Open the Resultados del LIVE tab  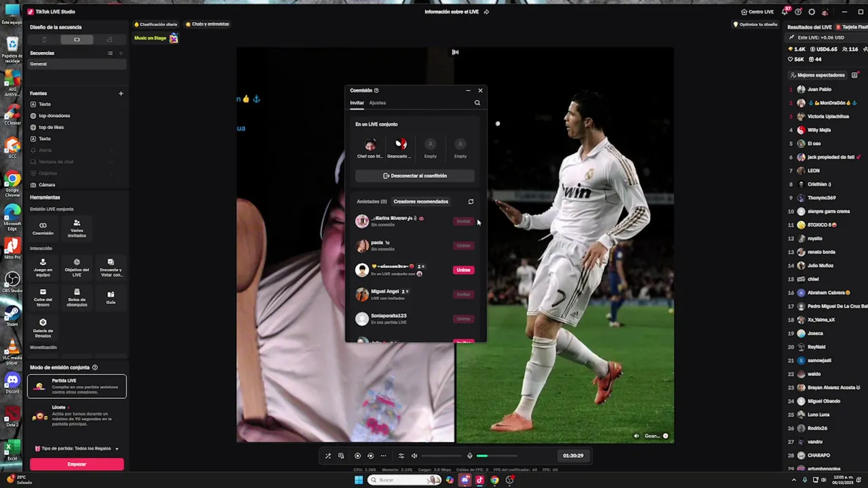[810, 27]
